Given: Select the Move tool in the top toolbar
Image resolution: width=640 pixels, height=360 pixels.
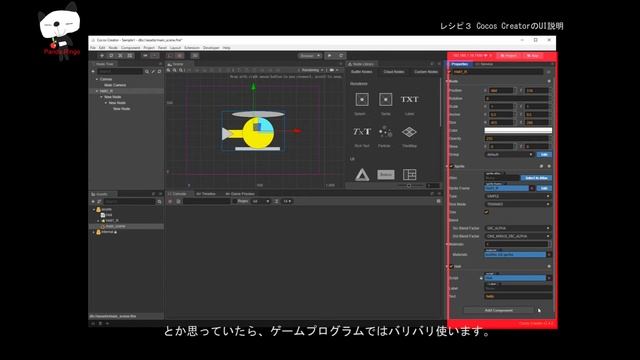Looking at the screenshot, I should [102, 56].
